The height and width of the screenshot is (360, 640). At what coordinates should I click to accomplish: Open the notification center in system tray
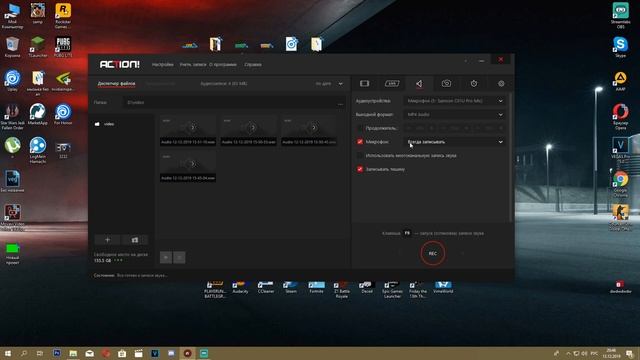[x=629, y=353]
